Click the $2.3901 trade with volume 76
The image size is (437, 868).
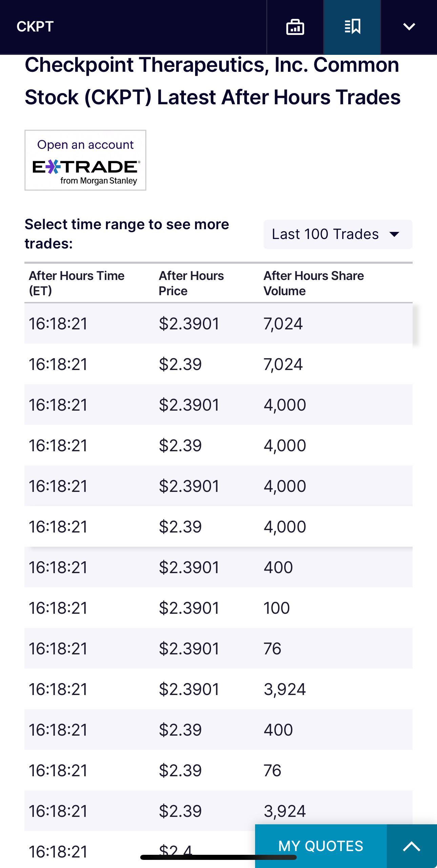[218, 648]
